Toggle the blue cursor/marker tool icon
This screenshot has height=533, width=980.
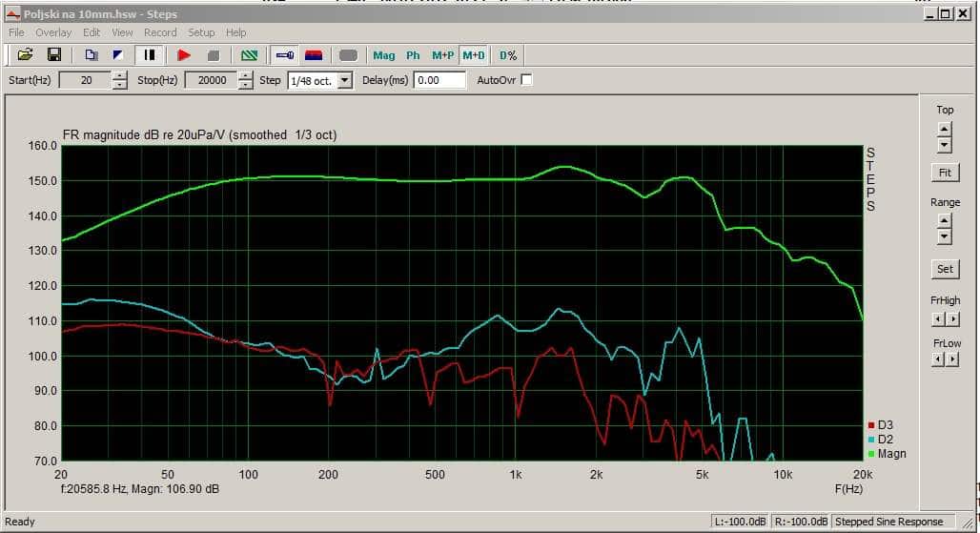point(285,55)
